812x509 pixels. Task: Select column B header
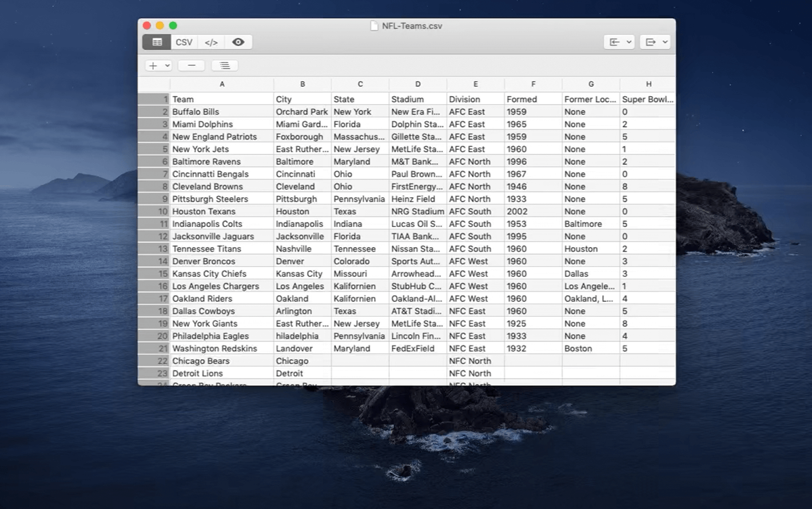click(302, 84)
